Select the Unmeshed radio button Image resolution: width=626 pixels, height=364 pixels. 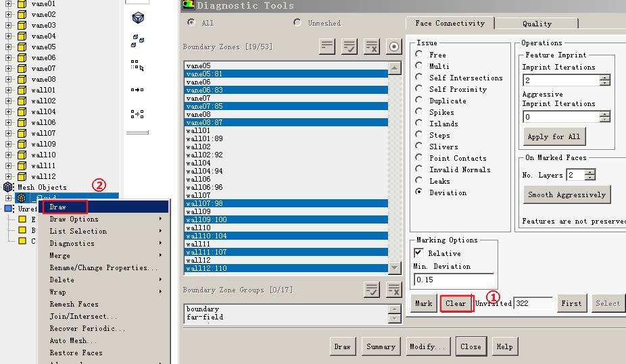pyautogui.click(x=297, y=22)
